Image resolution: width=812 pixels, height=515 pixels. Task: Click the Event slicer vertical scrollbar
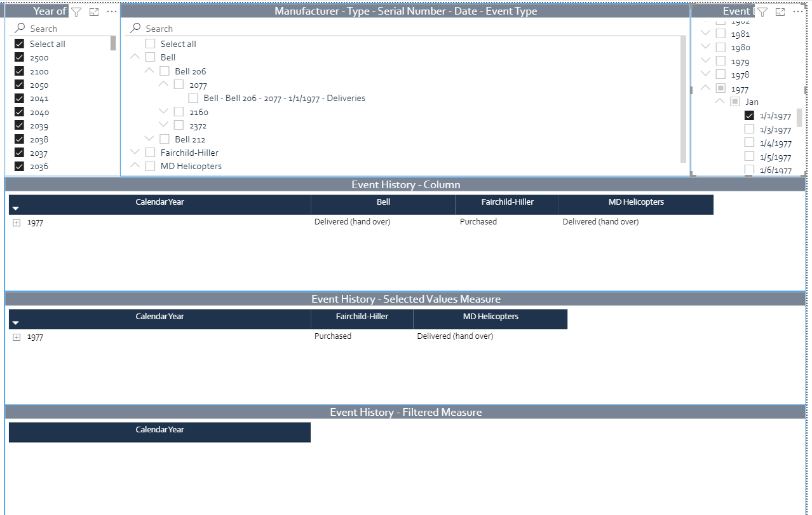click(799, 118)
